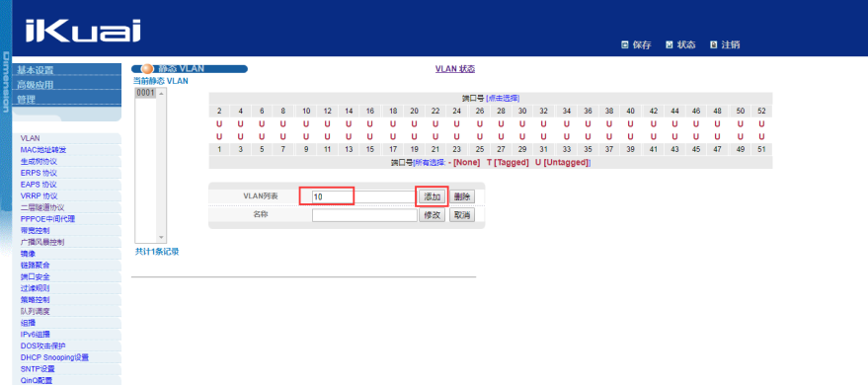
Task: Click the 点击选择 port header link
Action: [x=503, y=99]
